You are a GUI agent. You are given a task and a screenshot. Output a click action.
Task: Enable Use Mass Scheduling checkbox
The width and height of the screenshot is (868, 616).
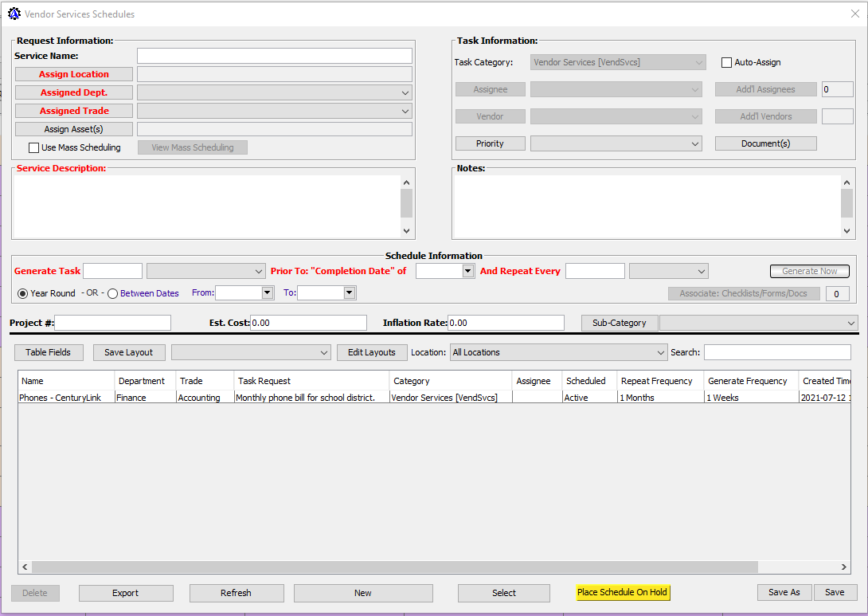[34, 147]
